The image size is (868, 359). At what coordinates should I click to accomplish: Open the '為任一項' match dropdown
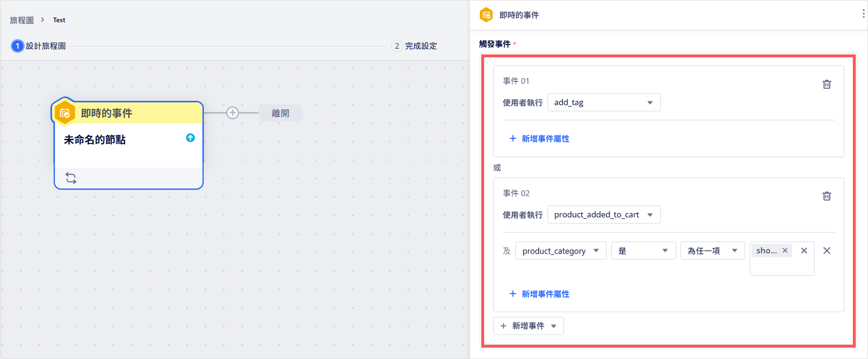click(x=712, y=251)
